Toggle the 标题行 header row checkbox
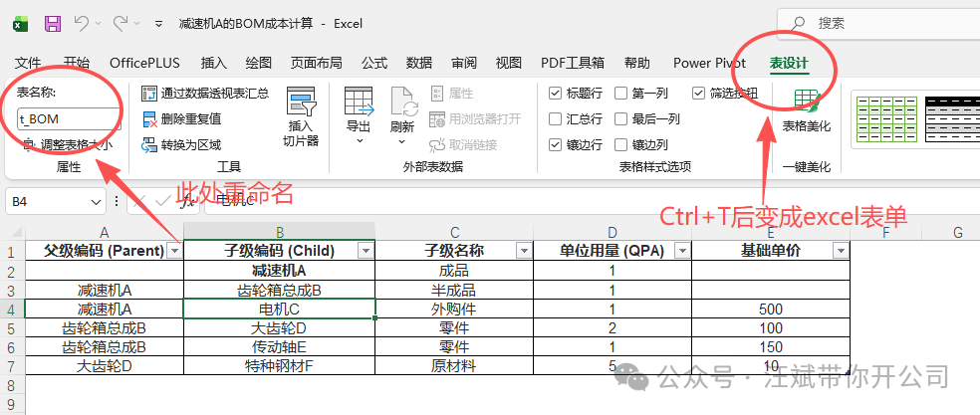 pos(556,94)
